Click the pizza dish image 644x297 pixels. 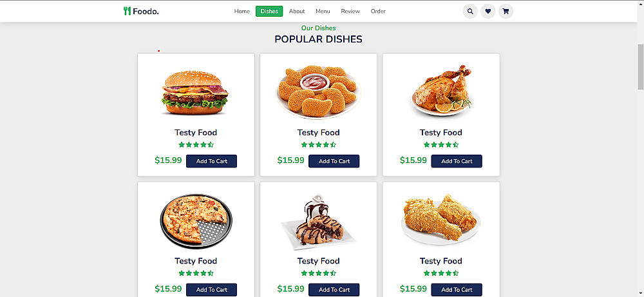point(196,222)
